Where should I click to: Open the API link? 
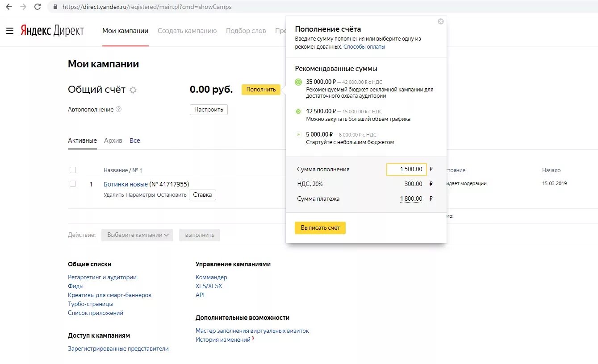[x=200, y=295]
